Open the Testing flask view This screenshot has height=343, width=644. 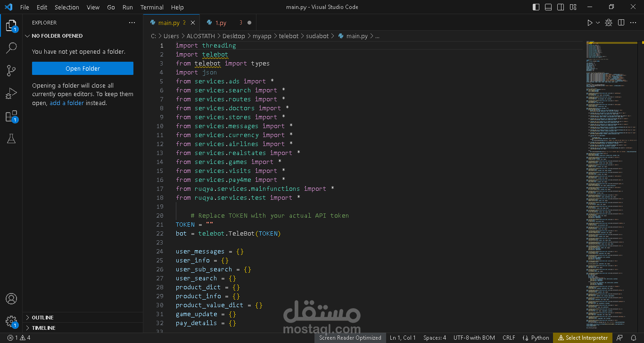pos(11,139)
